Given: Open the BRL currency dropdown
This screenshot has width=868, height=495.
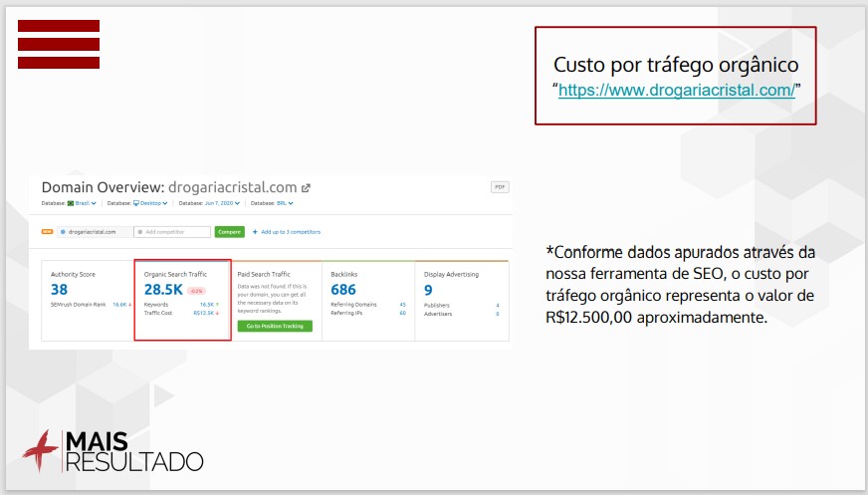Looking at the screenshot, I should (285, 203).
